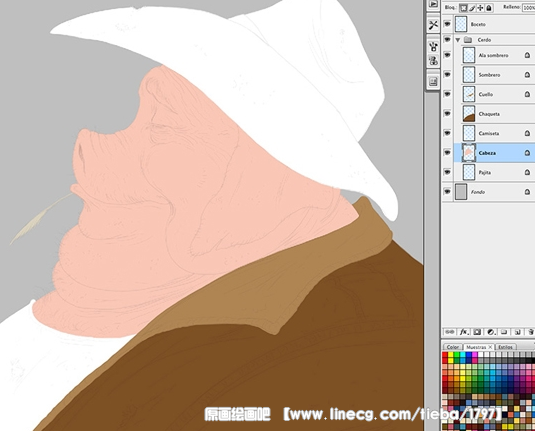Close the Muestras tab

point(490,347)
